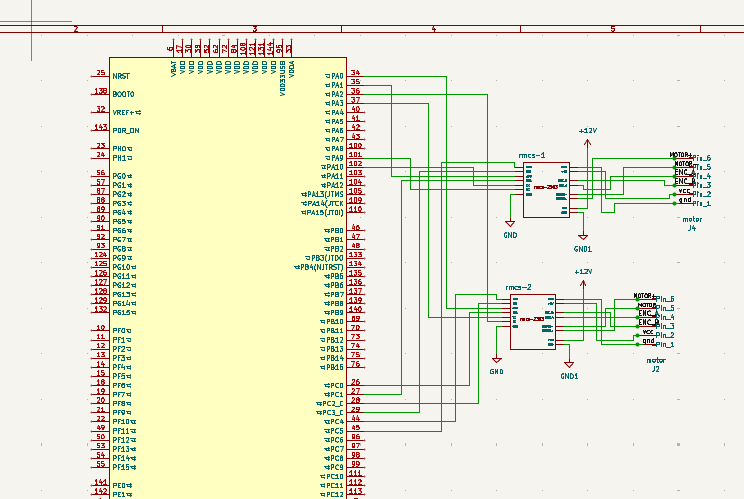This screenshot has width=744, height=499.
Task: Click the motor J4 connector label
Action: tap(692, 224)
